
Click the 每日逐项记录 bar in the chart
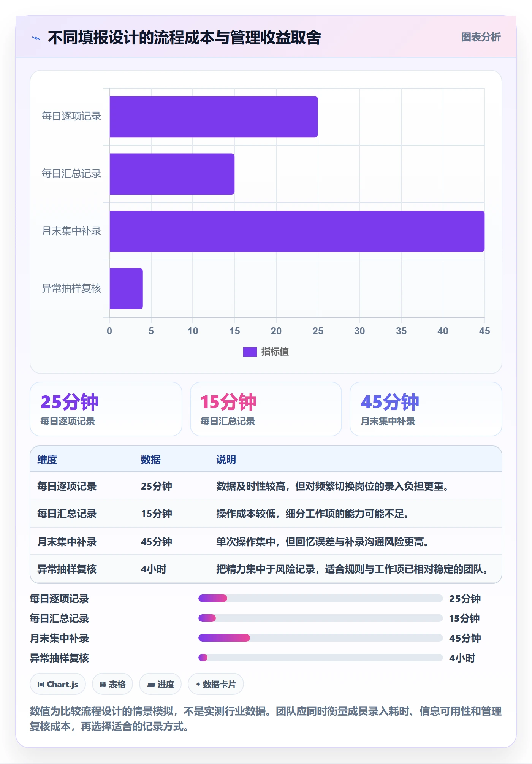click(214, 117)
